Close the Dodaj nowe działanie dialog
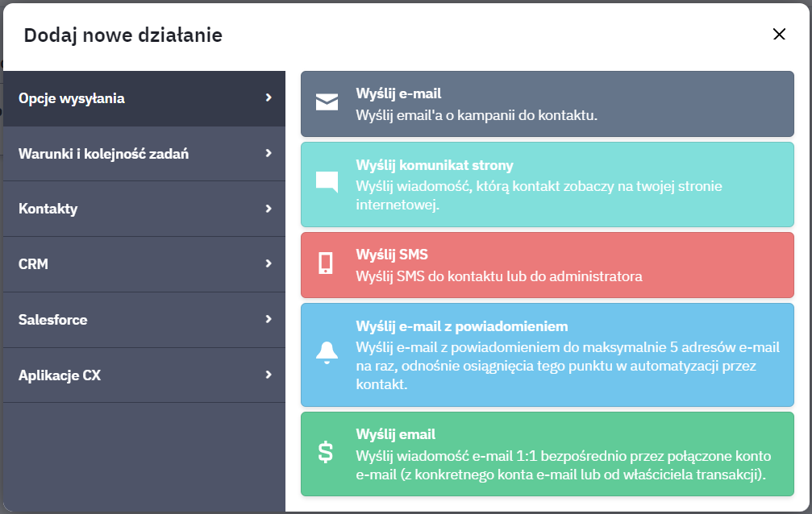Screen dimensions: 812x514 pos(779,34)
